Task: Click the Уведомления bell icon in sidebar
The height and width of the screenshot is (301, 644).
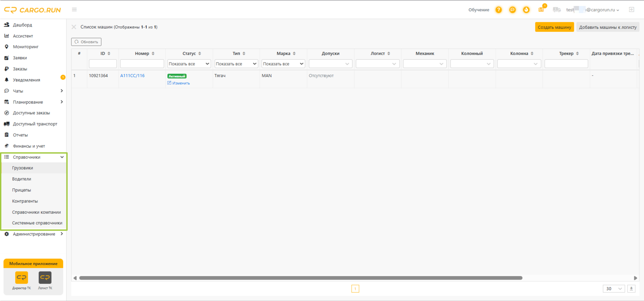Action: [x=6, y=80]
